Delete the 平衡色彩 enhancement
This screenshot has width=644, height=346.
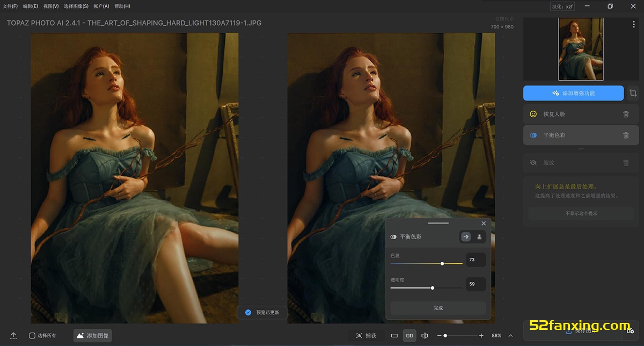(626, 135)
